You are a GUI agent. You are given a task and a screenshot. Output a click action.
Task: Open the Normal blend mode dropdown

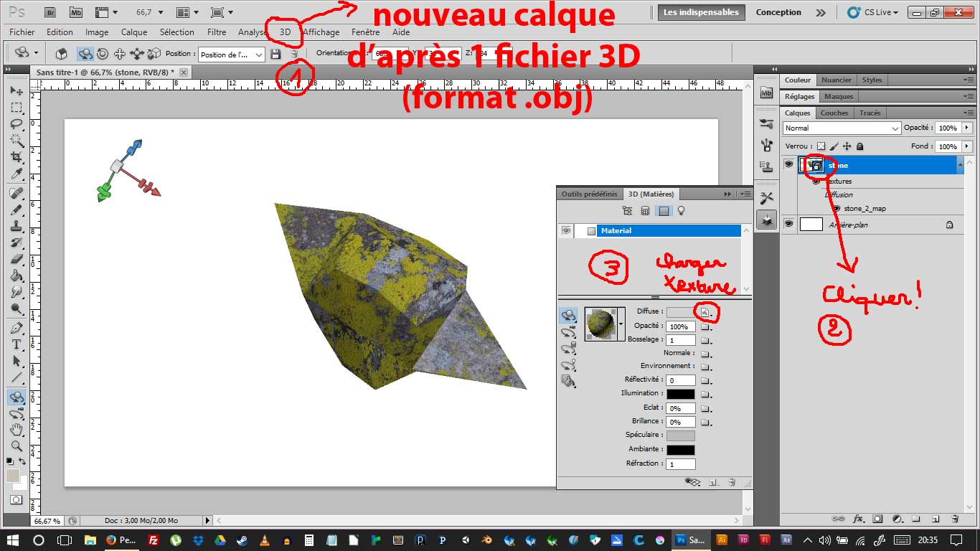[842, 128]
